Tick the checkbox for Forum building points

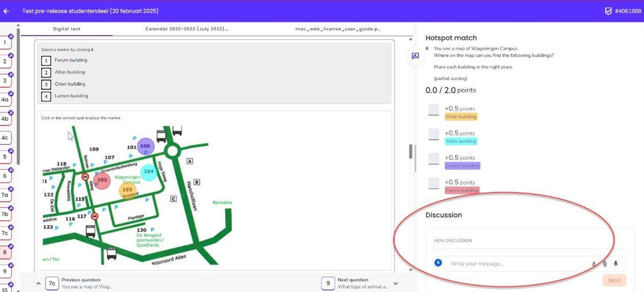(x=433, y=183)
